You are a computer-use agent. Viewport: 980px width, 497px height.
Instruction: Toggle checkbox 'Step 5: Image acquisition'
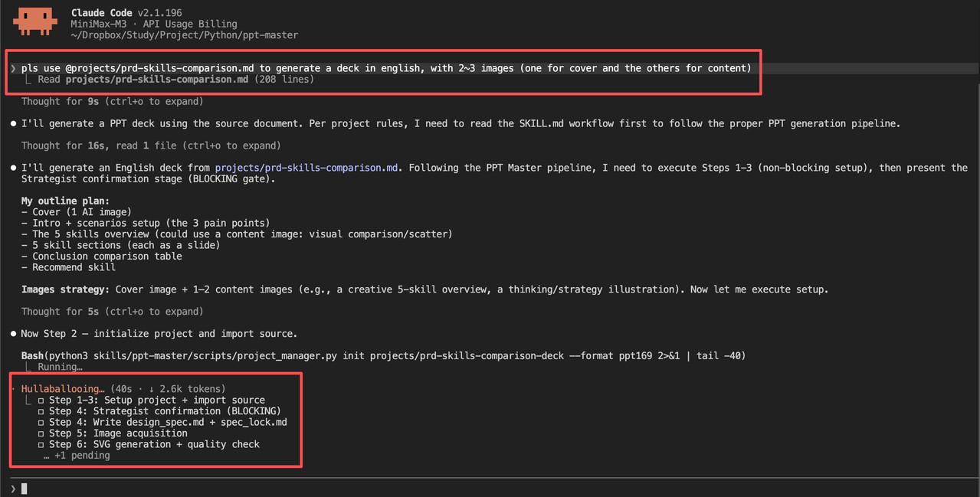click(x=41, y=433)
